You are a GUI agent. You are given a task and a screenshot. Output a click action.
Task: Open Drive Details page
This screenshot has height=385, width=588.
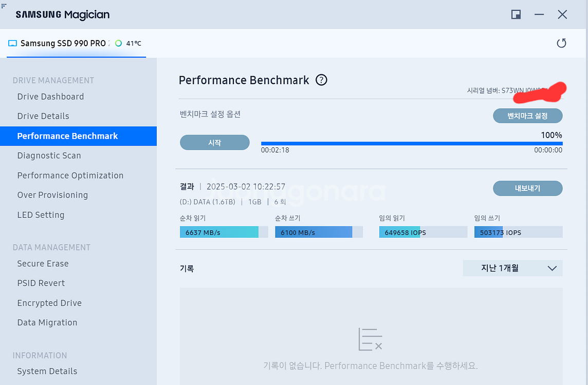point(43,116)
